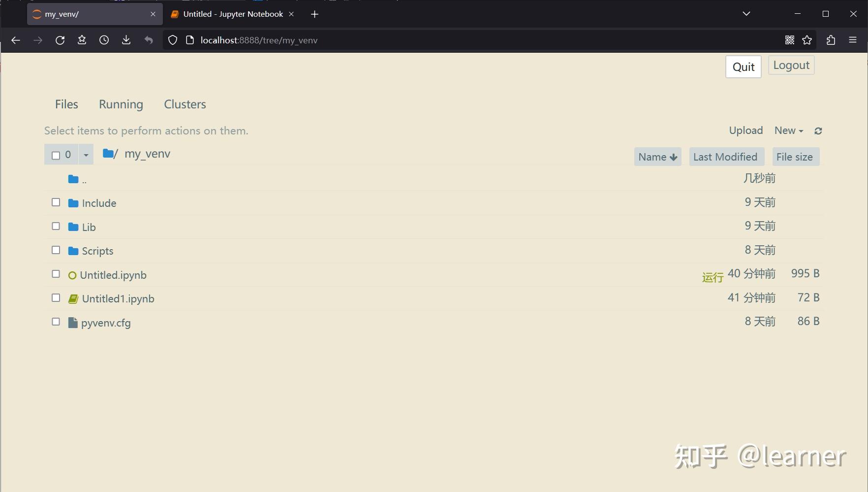The height and width of the screenshot is (492, 868).
Task: Open the Include folder link
Action: (x=99, y=203)
